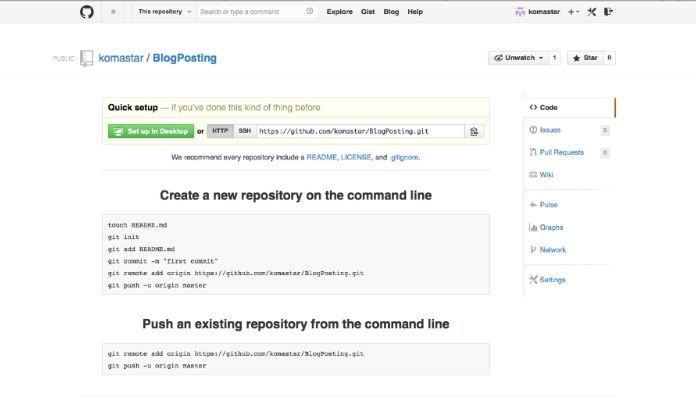Image resolution: width=696 pixels, height=402 pixels.
Task: Expand the Unwatch dropdown
Action: 518,58
